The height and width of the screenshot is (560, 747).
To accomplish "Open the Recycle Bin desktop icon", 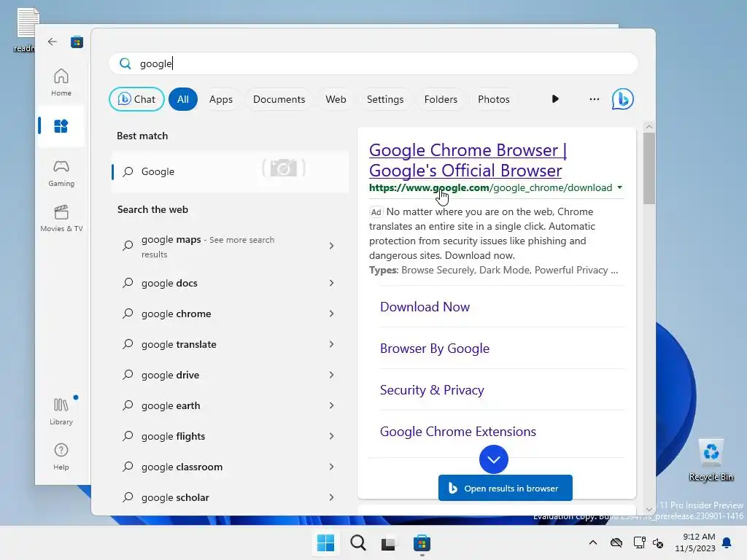I will 711,459.
